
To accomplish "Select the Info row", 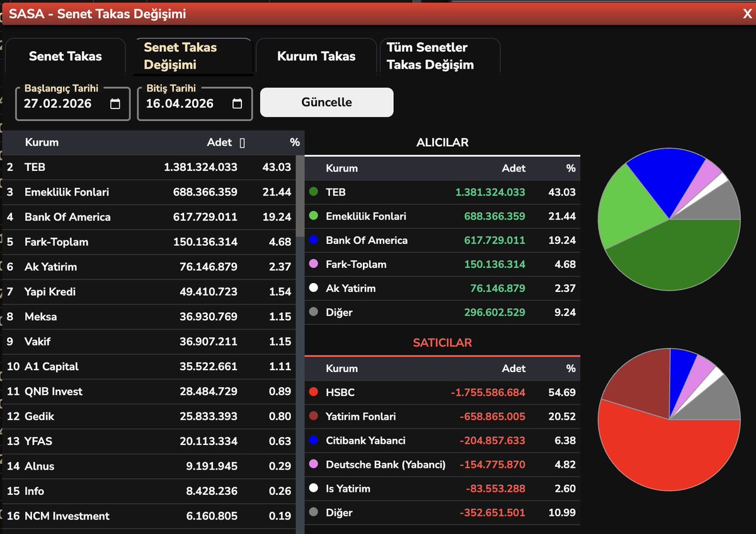I will click(x=149, y=491).
